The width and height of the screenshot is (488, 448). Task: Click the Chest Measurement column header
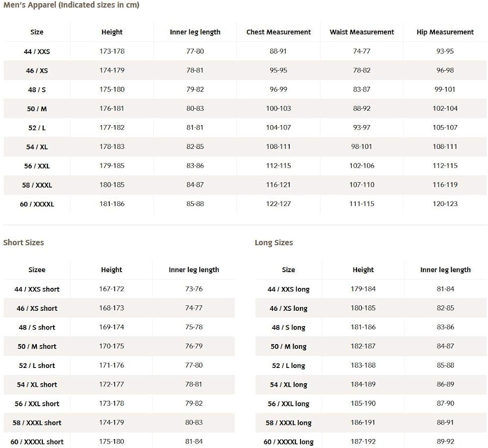[x=278, y=32]
